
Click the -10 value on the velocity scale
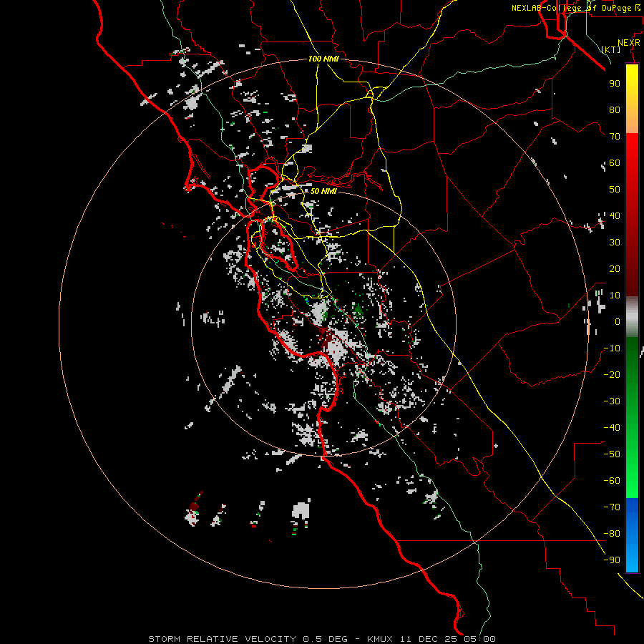[612, 348]
